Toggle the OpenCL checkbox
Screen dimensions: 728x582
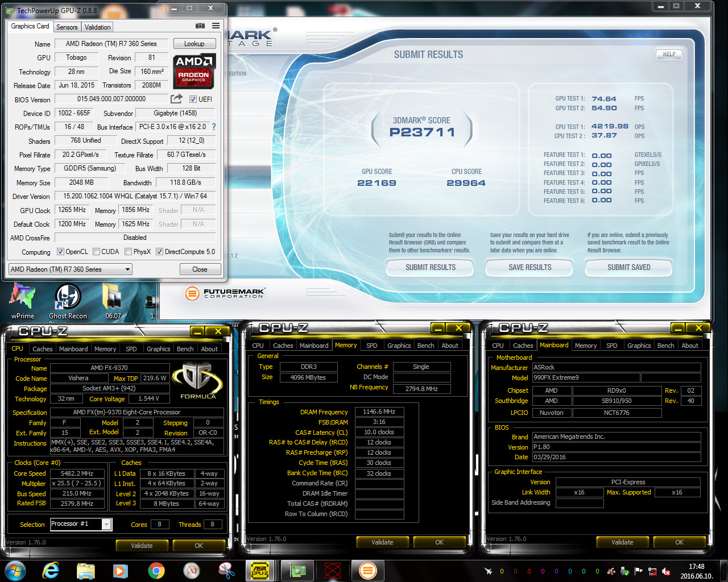(x=60, y=251)
